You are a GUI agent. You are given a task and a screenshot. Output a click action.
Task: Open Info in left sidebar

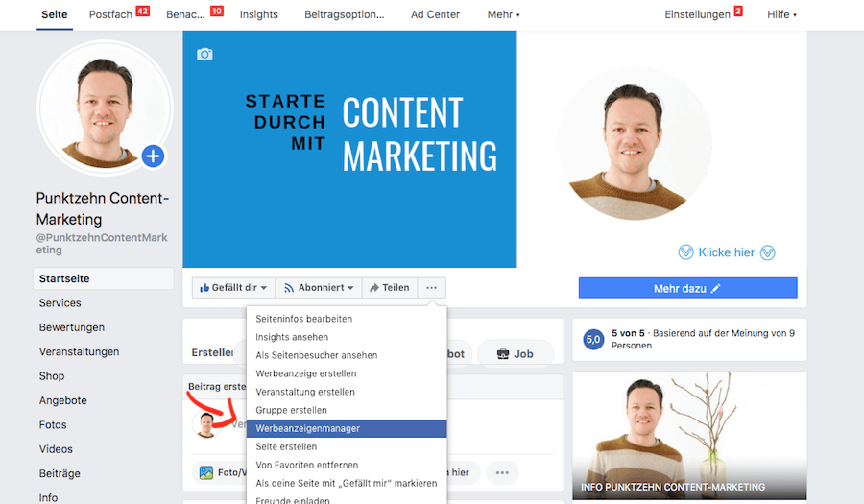(x=49, y=497)
